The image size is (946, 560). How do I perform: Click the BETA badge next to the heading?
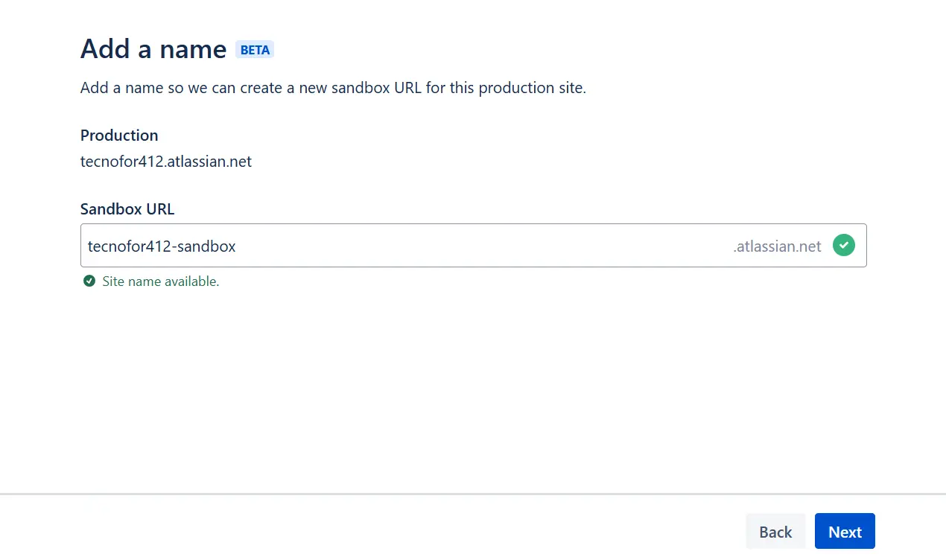coord(255,50)
